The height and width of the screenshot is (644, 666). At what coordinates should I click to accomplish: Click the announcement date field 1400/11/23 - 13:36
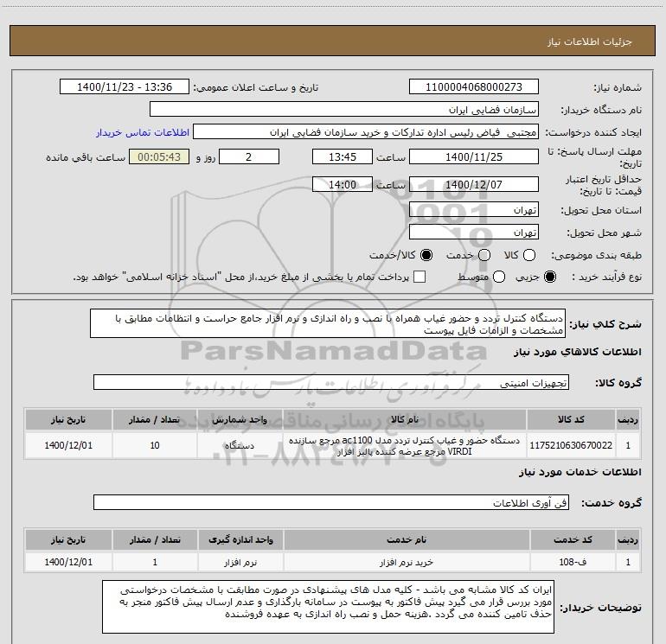(125, 86)
